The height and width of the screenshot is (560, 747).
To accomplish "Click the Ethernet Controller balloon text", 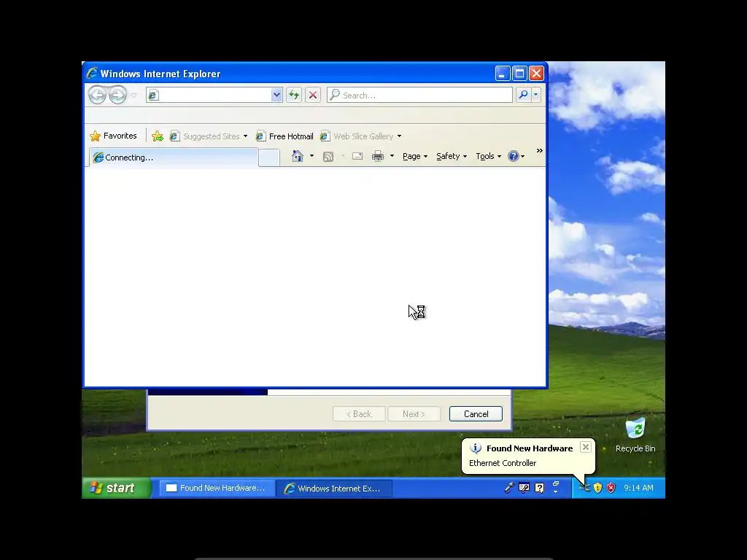I will click(x=503, y=463).
